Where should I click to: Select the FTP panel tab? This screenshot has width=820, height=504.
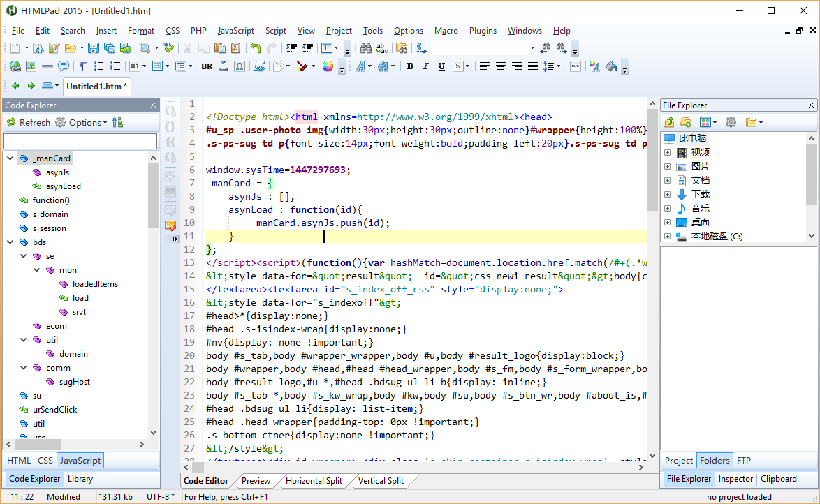pyautogui.click(x=744, y=460)
